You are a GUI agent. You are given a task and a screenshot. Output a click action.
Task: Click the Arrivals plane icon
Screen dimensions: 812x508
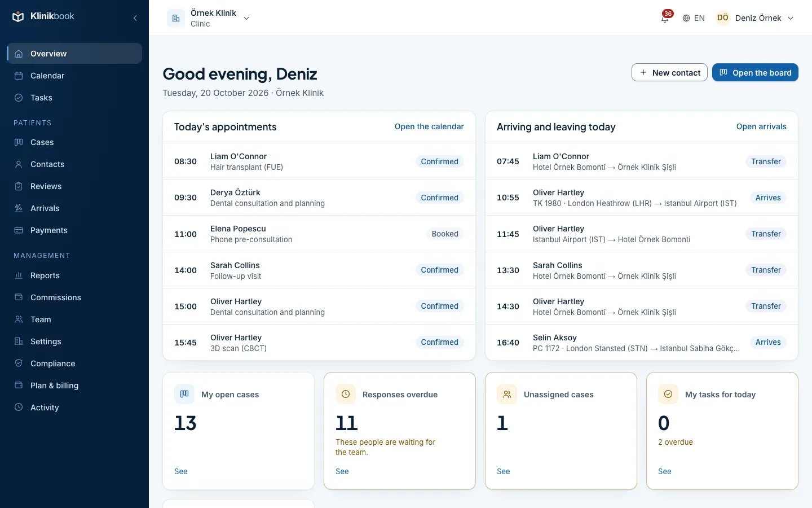[x=19, y=208]
